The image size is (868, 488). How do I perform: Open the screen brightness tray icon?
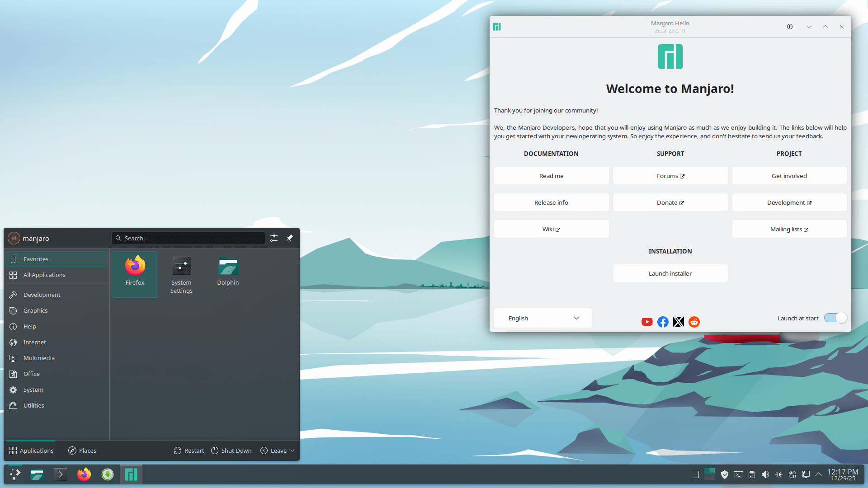[778, 474]
